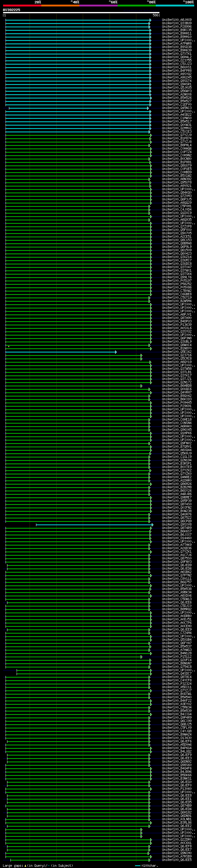Select the query name AV392225
The height and width of the screenshot is (868, 197).
point(11,10)
